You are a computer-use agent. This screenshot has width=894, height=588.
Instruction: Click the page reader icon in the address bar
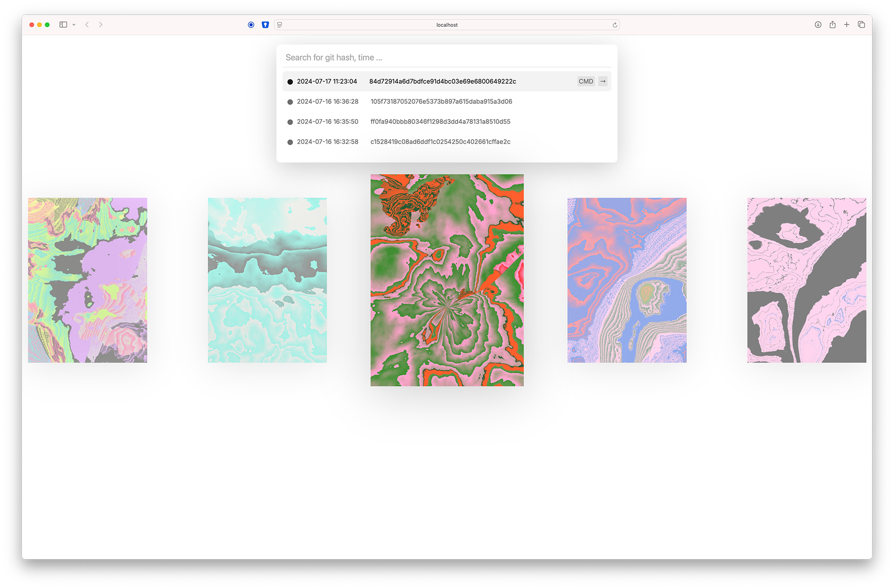[280, 25]
